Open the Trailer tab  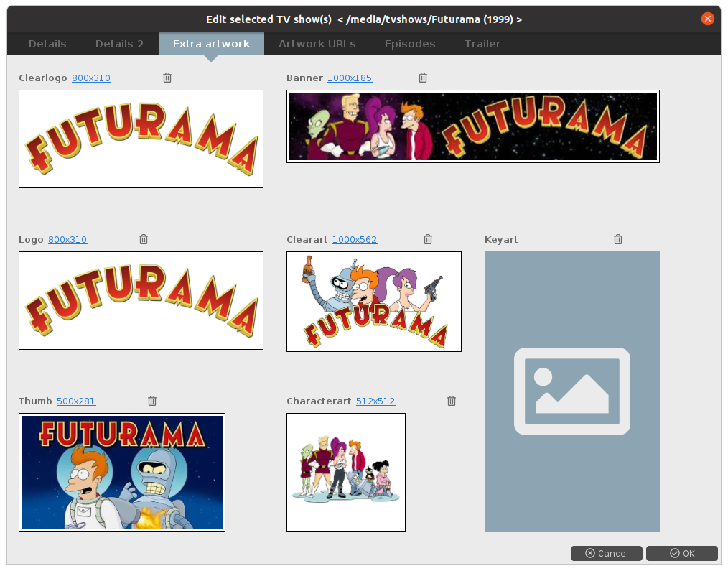[x=482, y=44]
